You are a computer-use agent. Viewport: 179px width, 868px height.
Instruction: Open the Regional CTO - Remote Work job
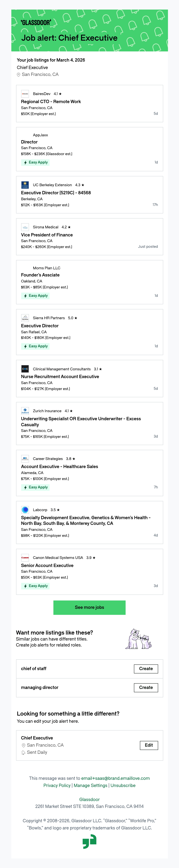coord(51,101)
